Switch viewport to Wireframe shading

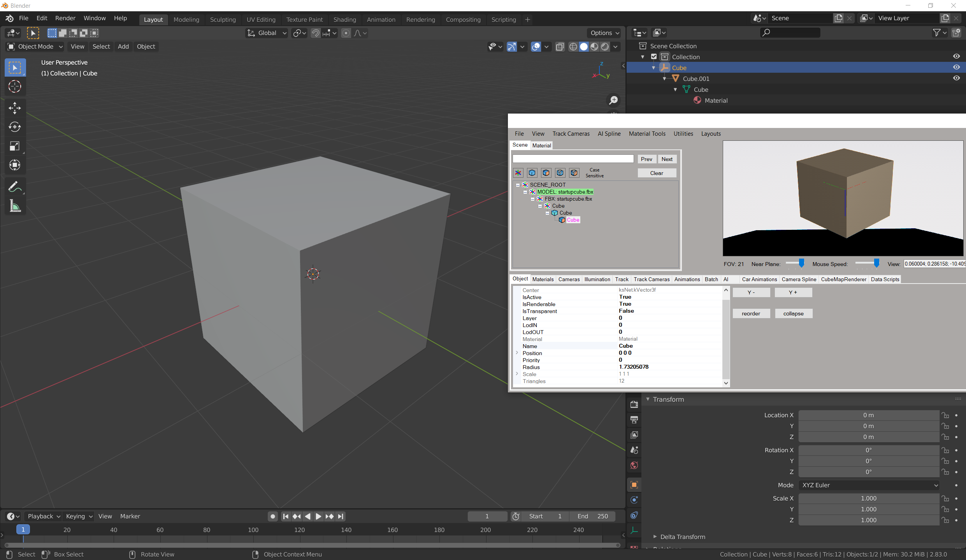[x=573, y=46]
